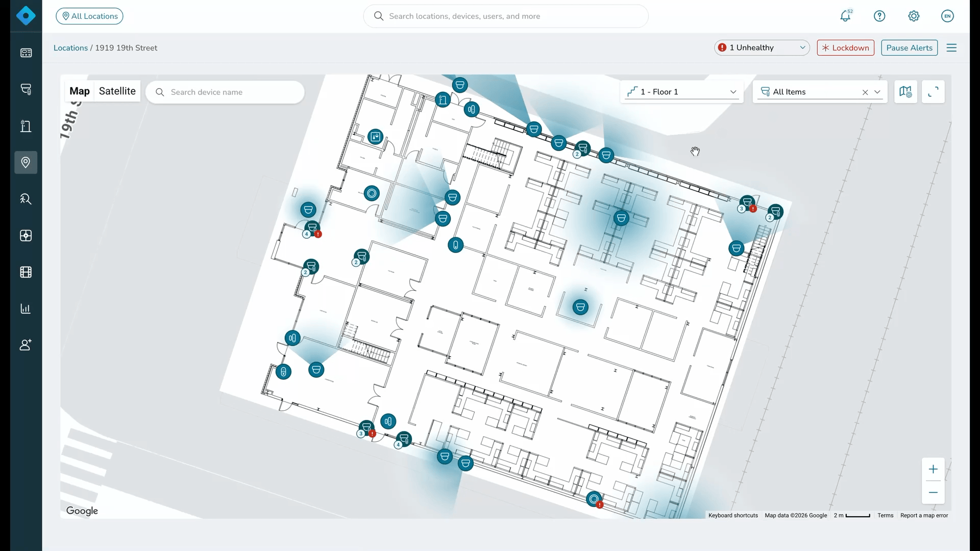Switch to Map view
The image size is (980, 551).
tap(80, 91)
